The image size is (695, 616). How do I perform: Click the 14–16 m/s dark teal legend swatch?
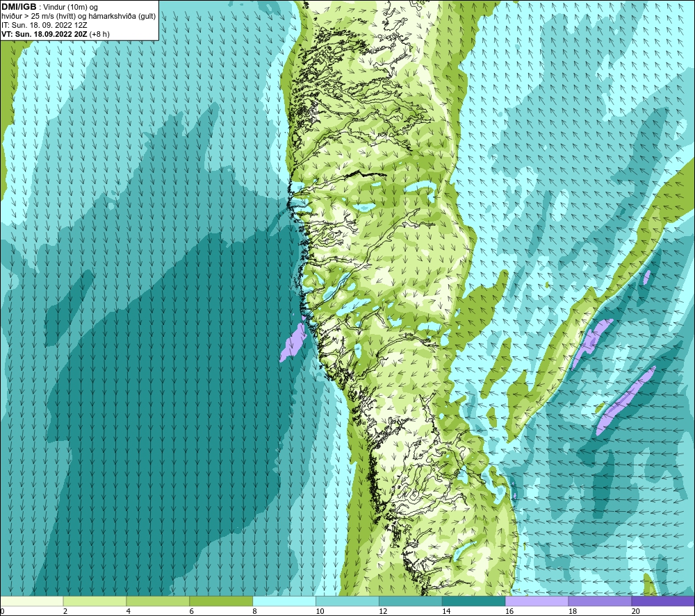click(x=474, y=601)
